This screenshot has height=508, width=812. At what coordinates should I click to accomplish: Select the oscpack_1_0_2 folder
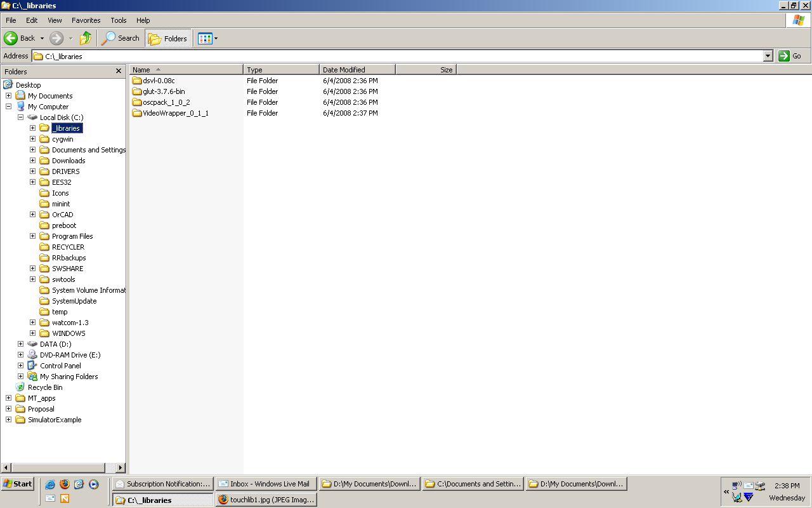click(160, 102)
